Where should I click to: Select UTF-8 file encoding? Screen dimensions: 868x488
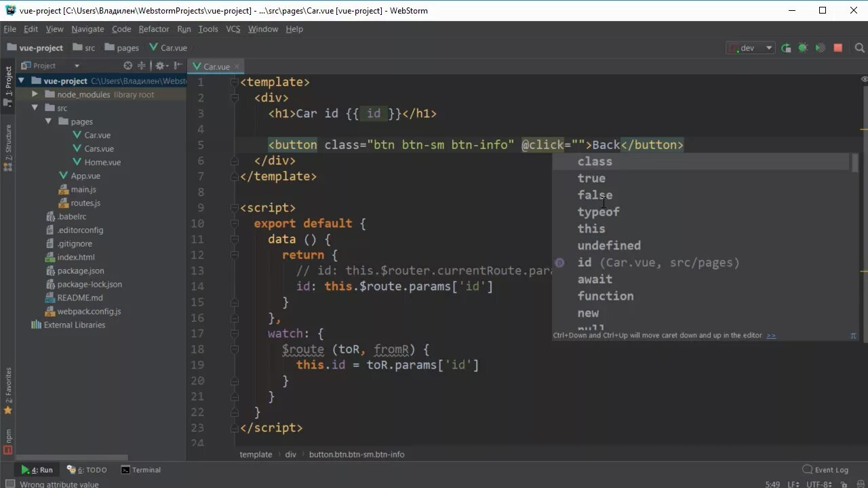818,484
